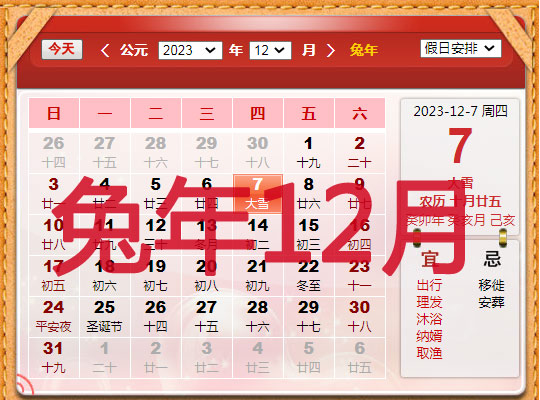
Task: Click 纳婿 under the 宜 list
Action: point(429,336)
